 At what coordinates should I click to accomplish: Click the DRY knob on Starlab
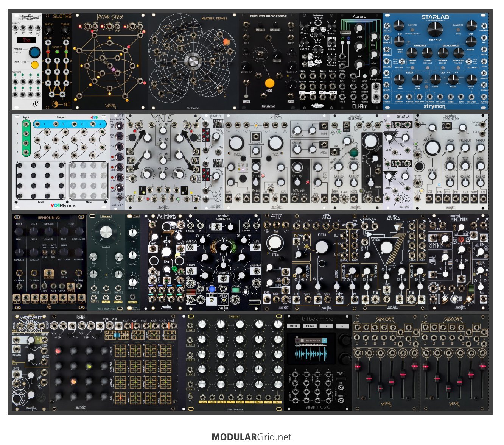point(399,26)
